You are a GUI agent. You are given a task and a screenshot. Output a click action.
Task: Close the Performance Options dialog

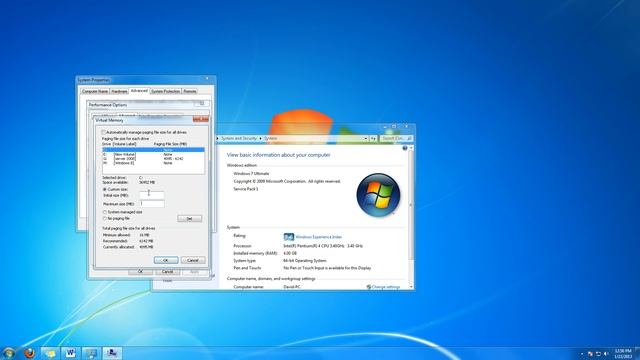click(202, 104)
